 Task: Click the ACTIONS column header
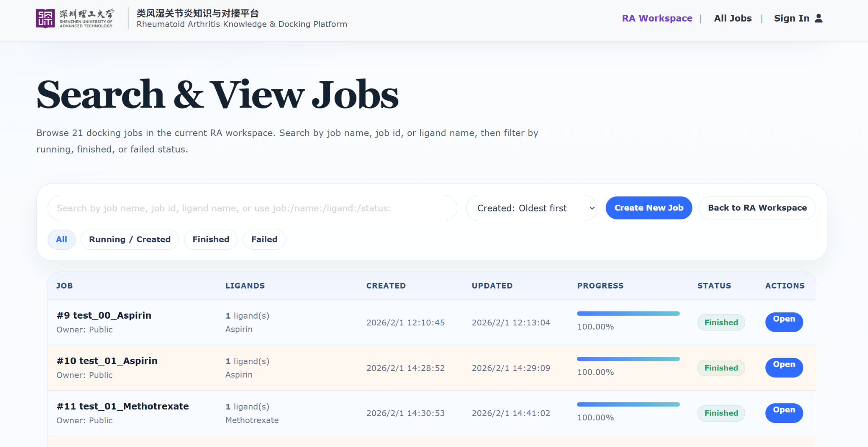pyautogui.click(x=785, y=286)
